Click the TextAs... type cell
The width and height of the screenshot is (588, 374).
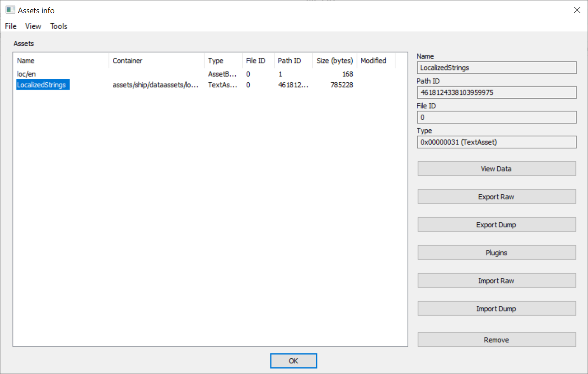coord(222,85)
